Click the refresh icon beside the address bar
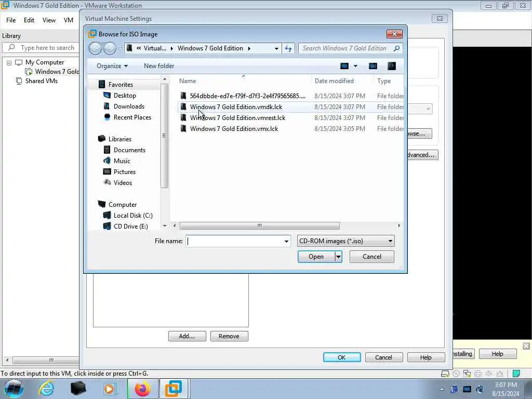Screen dimensions: 532x399 click(288, 48)
